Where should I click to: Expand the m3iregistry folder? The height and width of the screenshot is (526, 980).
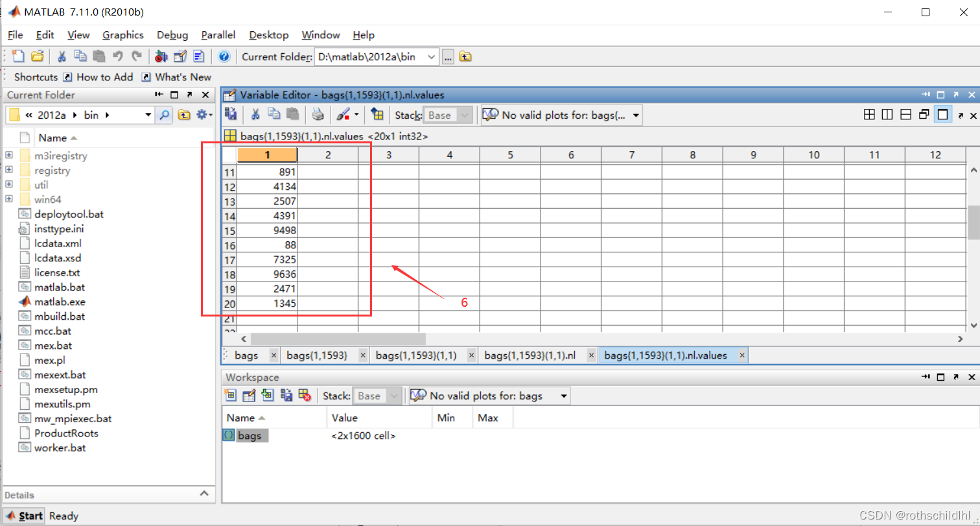pyautogui.click(x=9, y=156)
